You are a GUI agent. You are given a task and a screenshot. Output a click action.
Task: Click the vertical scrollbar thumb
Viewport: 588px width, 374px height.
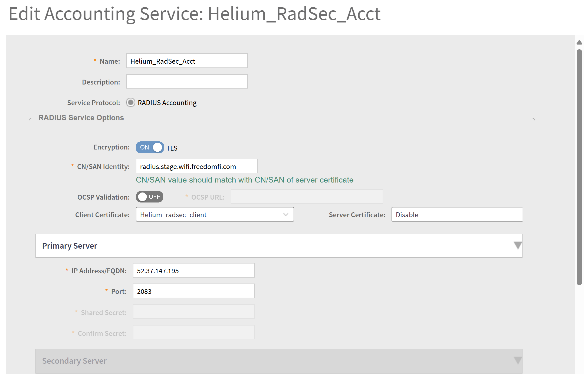click(579, 167)
